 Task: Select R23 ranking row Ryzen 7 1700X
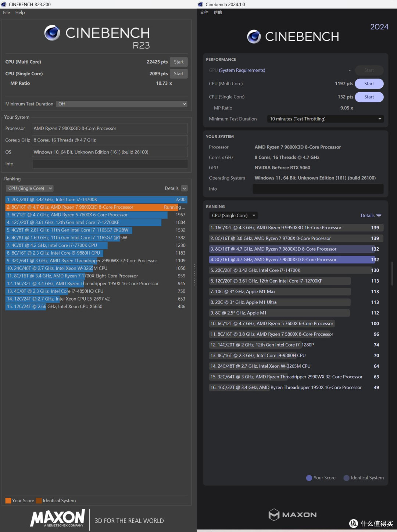click(x=96, y=276)
